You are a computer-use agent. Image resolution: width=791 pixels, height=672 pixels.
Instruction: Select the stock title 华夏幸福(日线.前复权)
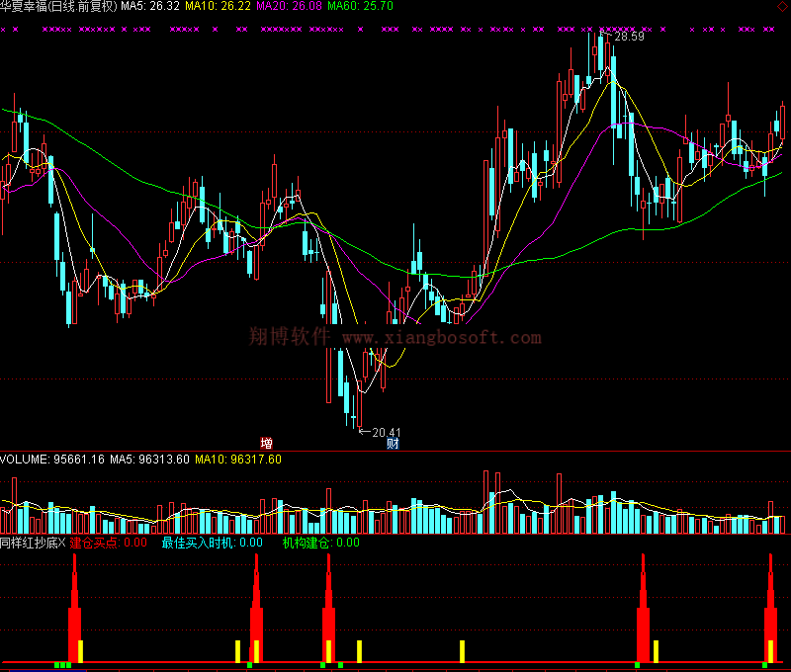point(58,6)
